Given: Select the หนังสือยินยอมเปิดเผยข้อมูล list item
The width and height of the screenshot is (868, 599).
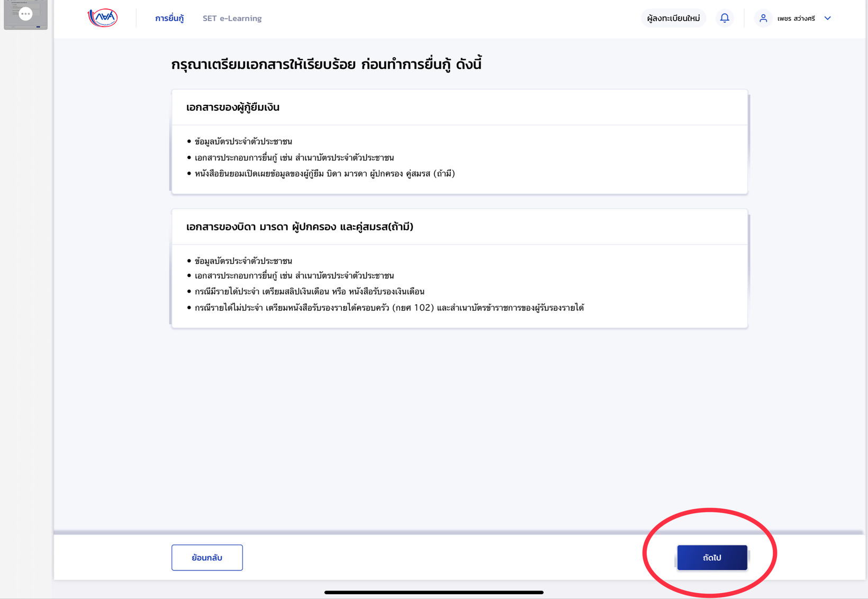Looking at the screenshot, I should (x=324, y=174).
